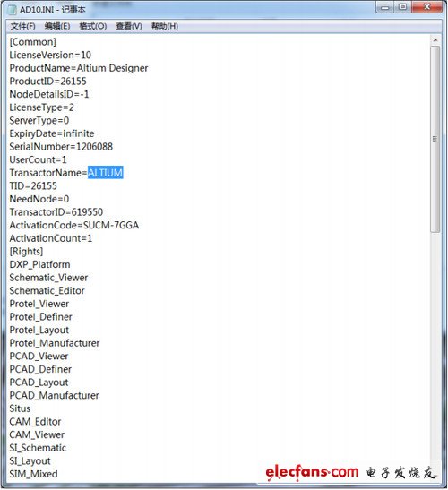Open the 查看(V) menu
Screen dimensions: 448x490
[129, 26]
